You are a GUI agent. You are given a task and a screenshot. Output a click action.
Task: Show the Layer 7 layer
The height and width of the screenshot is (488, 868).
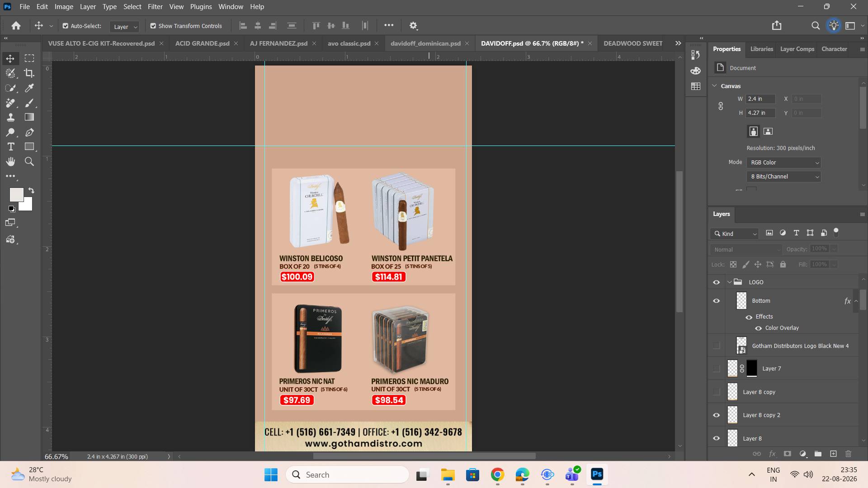pos(717,369)
